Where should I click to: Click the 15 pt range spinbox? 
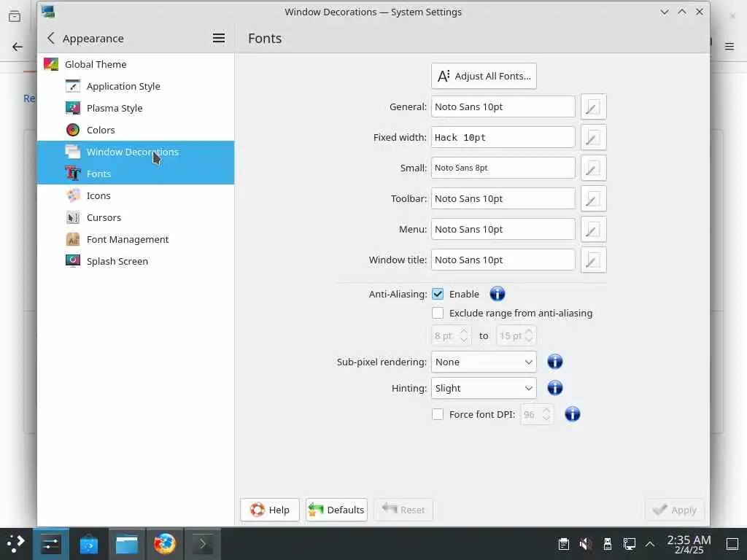[516, 335]
